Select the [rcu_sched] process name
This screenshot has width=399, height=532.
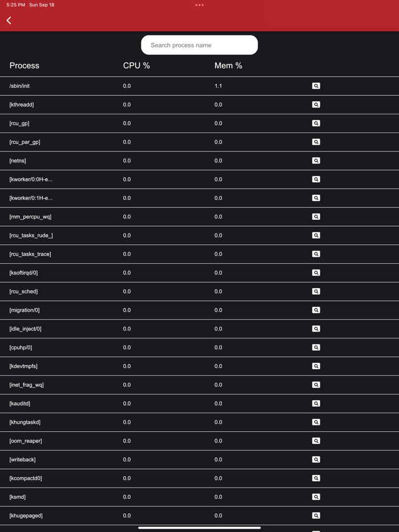[24, 292]
